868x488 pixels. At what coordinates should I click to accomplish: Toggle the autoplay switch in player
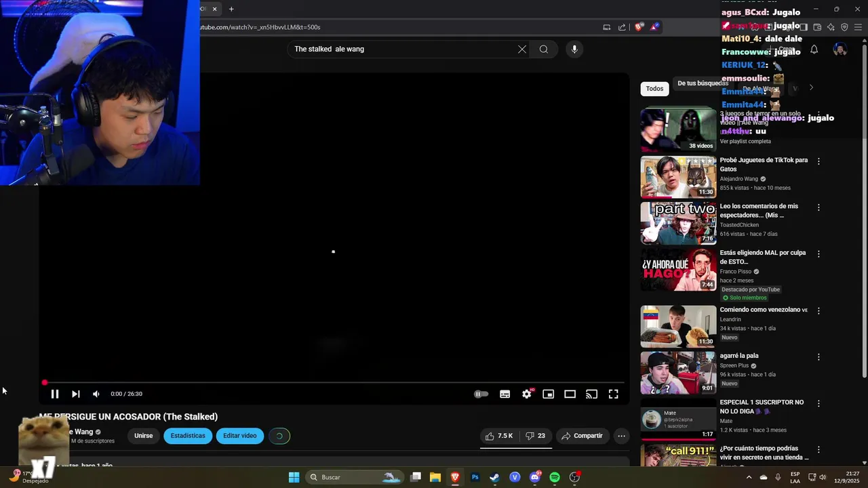pos(481,394)
